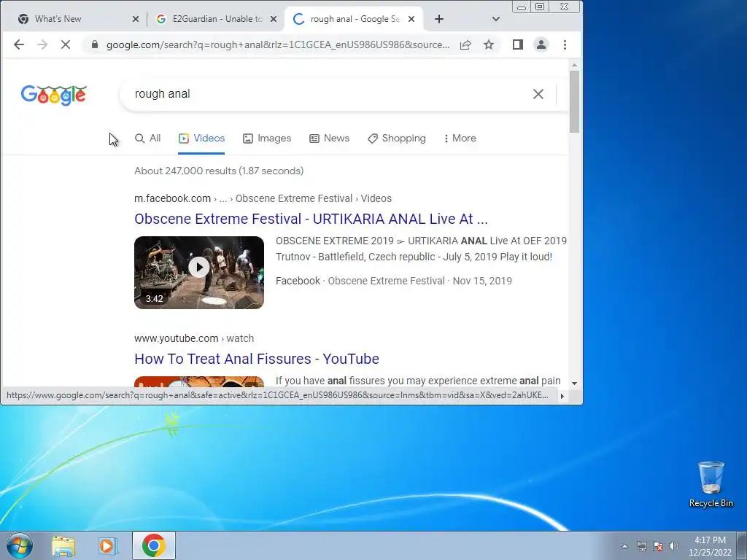This screenshot has width=747, height=560.
Task: Switch to News results
Action: click(329, 138)
